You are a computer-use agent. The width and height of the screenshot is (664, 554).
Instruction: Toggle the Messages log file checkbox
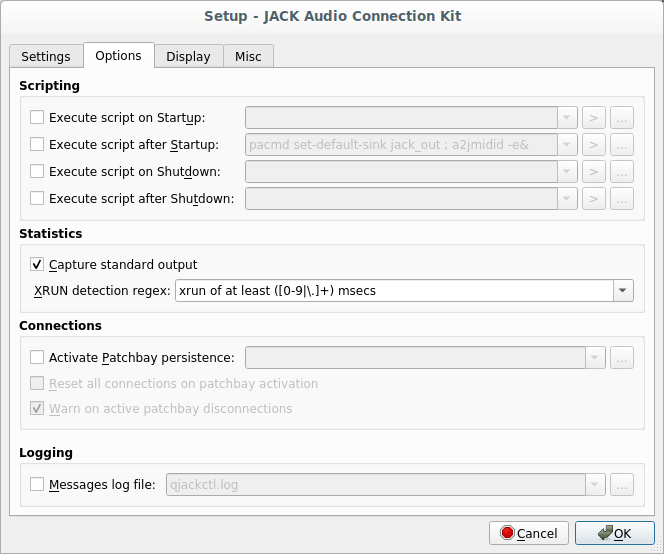click(37, 485)
